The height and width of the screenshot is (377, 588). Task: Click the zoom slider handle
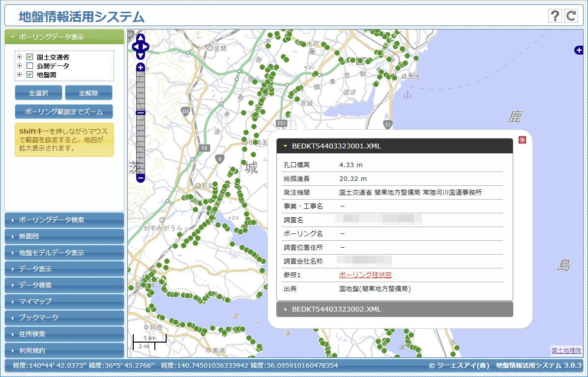tap(140, 113)
